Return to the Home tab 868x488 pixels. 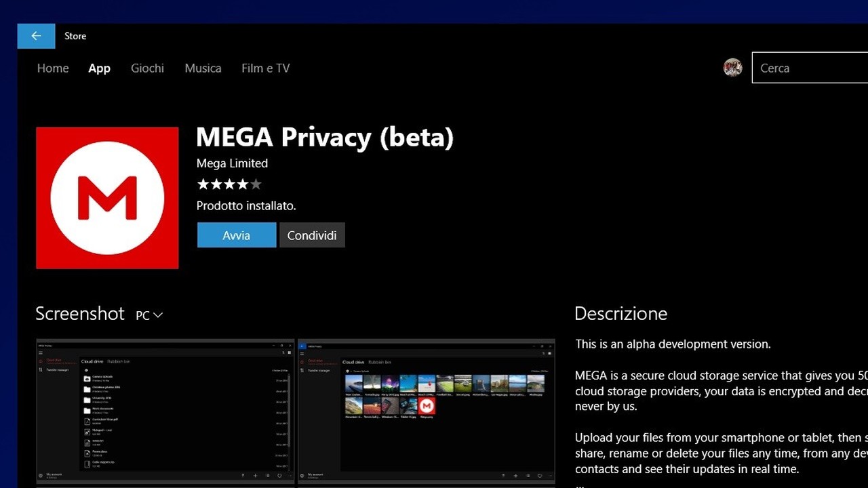coord(53,68)
